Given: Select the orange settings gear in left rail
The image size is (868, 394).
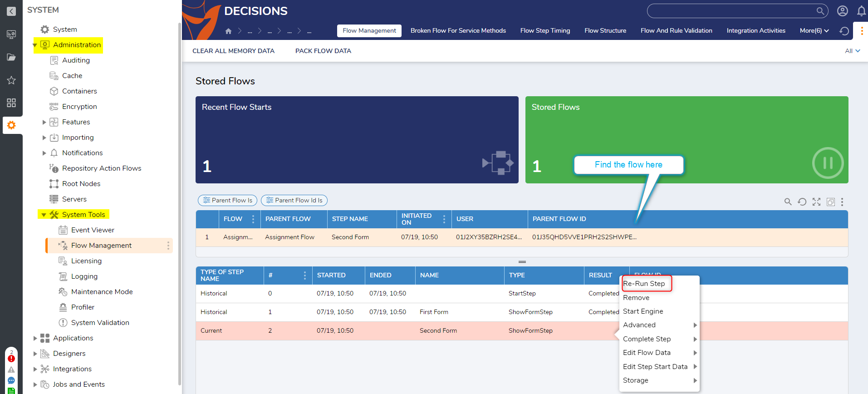Looking at the screenshot, I should point(11,125).
